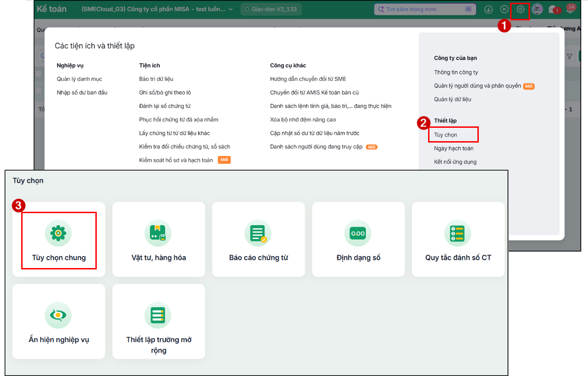Open the Báo cáo chứng từ card label

click(x=259, y=257)
